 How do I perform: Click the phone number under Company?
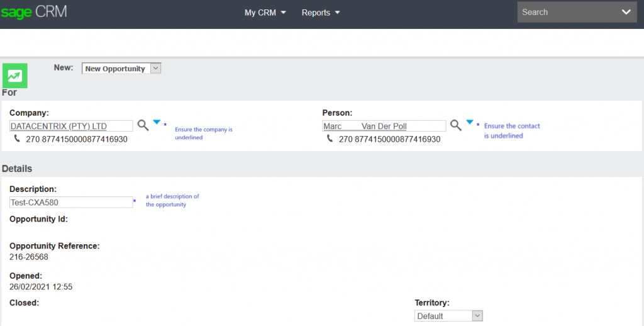click(77, 139)
